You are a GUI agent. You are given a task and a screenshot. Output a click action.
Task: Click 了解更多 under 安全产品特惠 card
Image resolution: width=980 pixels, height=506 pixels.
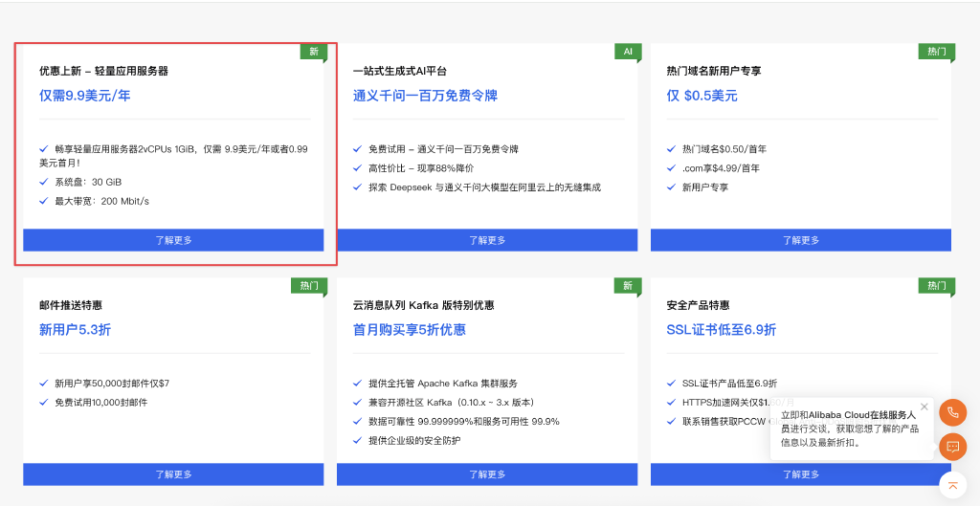tap(801, 474)
